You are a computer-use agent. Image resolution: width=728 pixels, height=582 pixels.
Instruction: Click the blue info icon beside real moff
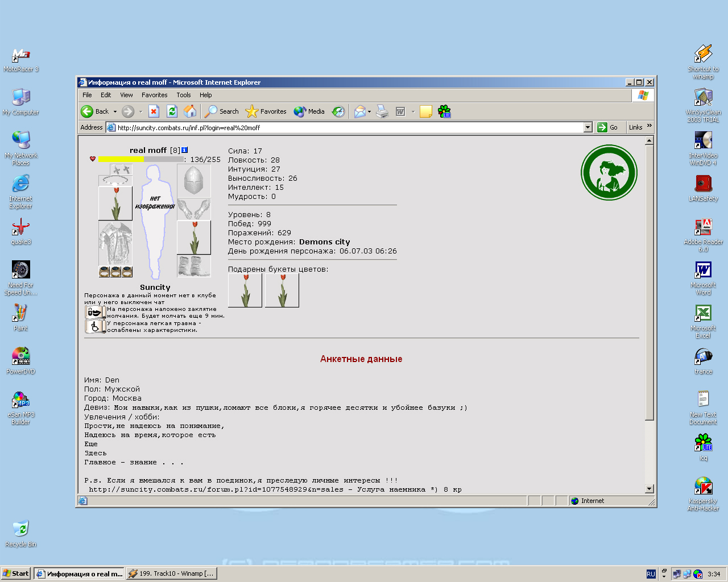point(184,150)
